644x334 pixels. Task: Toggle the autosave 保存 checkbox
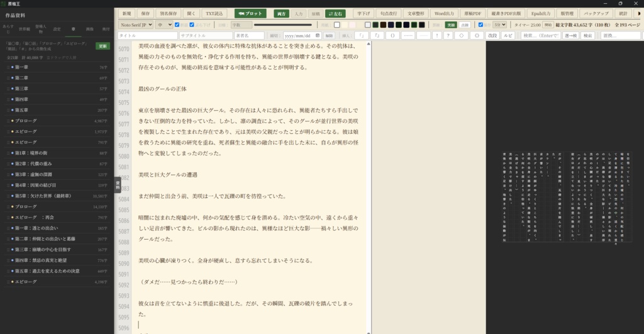pos(480,25)
